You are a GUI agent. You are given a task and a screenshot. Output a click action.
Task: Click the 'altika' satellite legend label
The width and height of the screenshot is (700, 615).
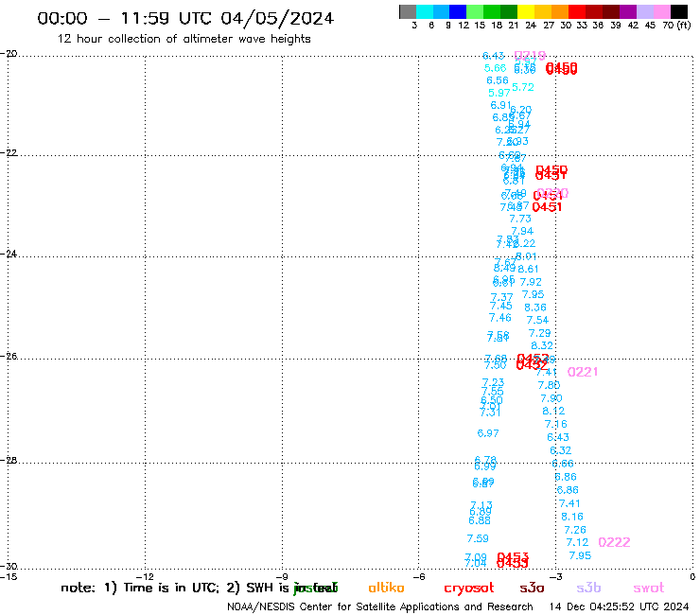386,588
